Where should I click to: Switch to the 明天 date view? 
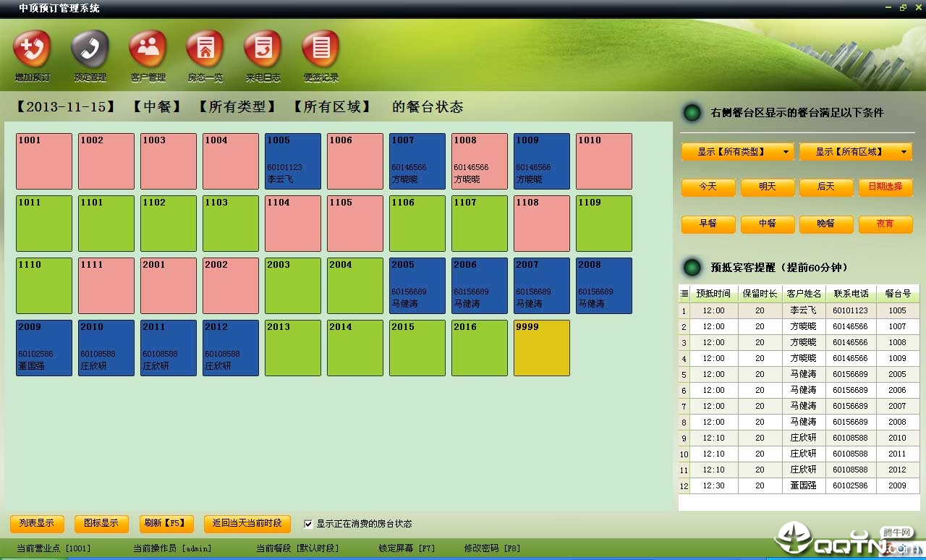pos(767,187)
